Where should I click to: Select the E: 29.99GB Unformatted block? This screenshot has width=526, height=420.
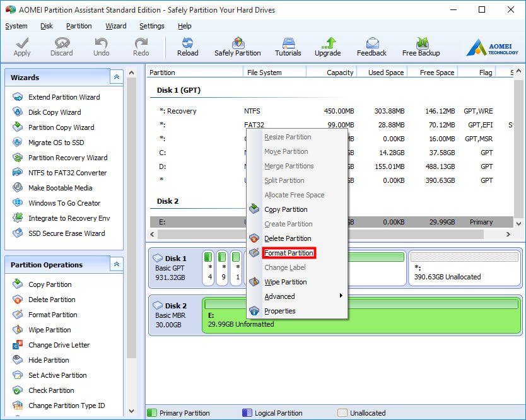click(x=361, y=315)
